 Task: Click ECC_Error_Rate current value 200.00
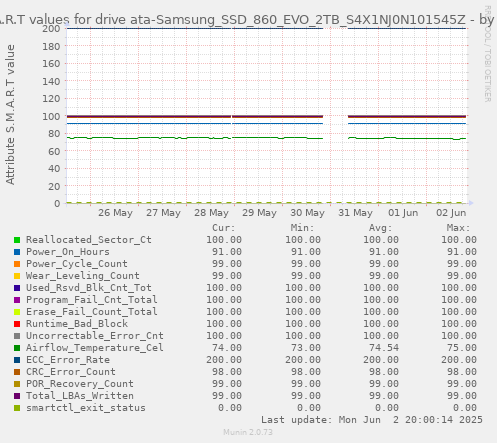(224, 360)
